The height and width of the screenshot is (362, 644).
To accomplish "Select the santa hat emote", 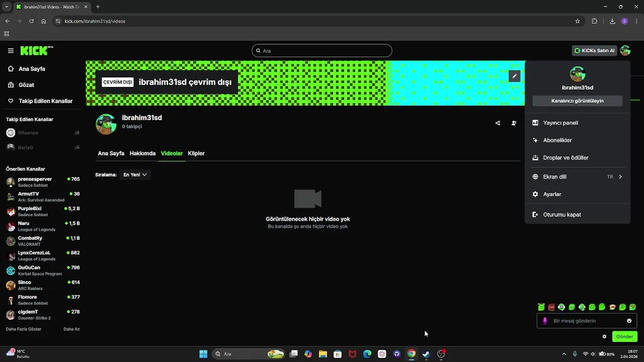I will coord(612,307).
